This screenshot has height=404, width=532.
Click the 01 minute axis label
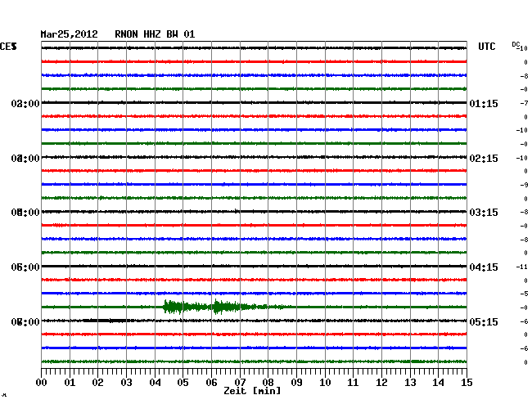(x=70, y=383)
